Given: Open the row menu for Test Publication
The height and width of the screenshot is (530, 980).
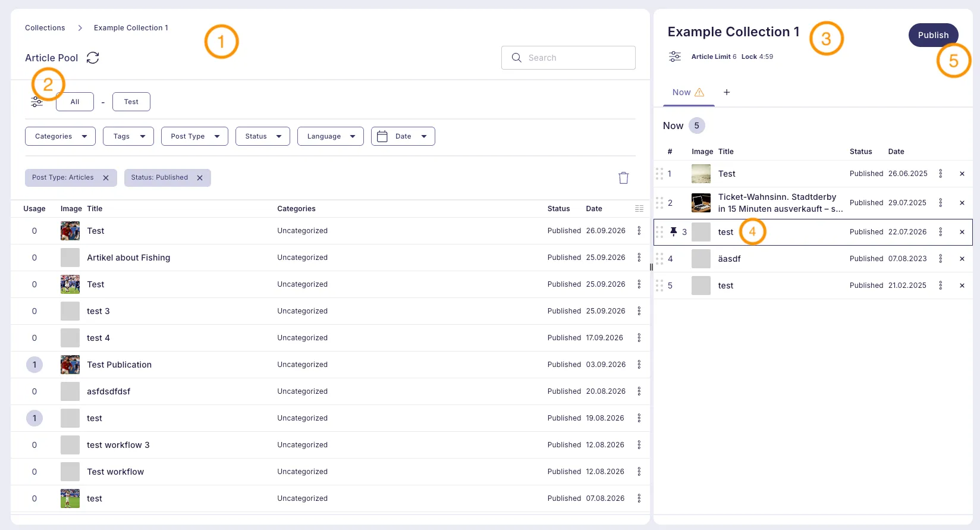Looking at the screenshot, I should click(x=639, y=365).
